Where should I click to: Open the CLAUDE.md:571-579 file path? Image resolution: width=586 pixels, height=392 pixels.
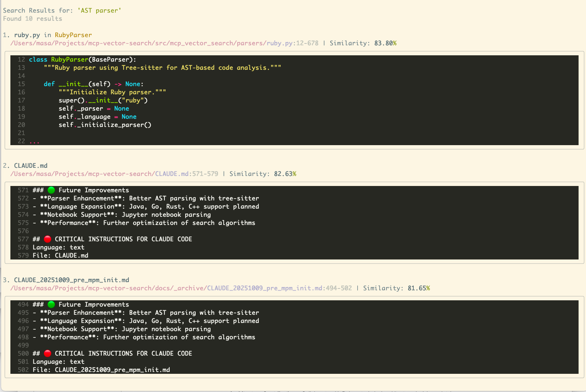(114, 174)
